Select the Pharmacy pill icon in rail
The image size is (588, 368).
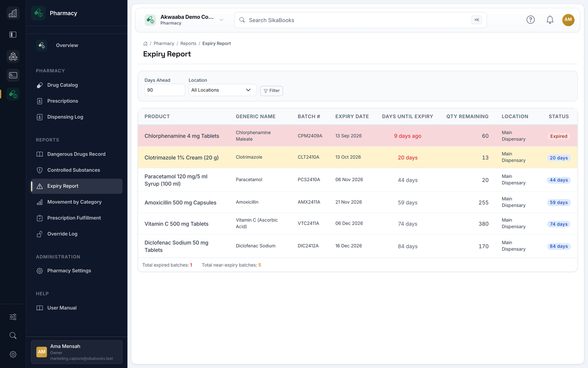click(13, 94)
